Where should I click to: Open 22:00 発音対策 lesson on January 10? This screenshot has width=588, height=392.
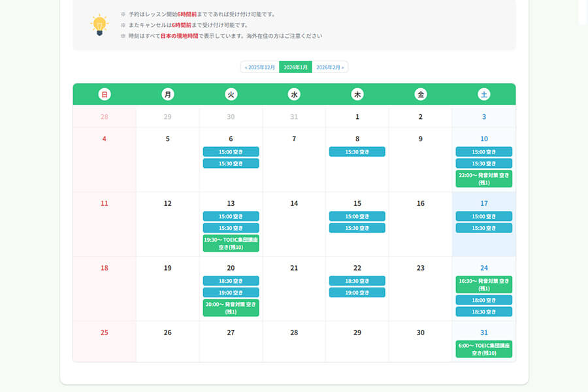pos(483,179)
